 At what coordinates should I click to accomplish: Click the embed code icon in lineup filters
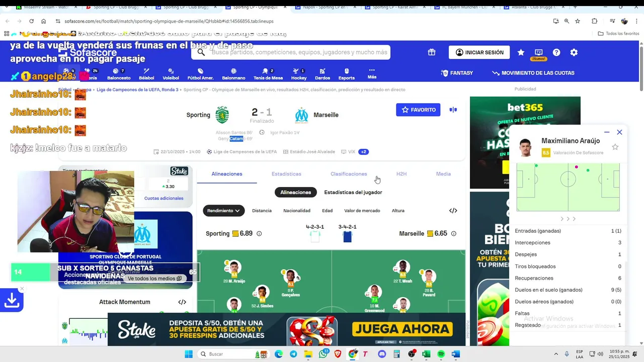(453, 211)
